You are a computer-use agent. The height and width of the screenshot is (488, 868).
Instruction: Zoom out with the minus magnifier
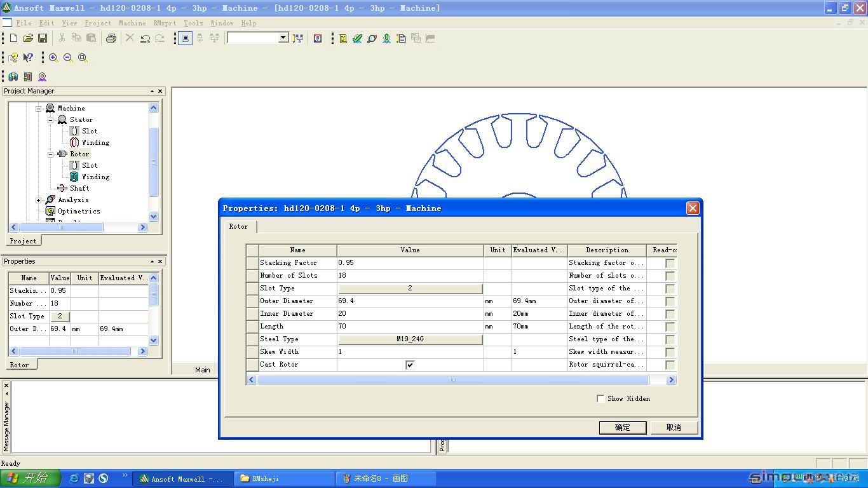(68, 57)
